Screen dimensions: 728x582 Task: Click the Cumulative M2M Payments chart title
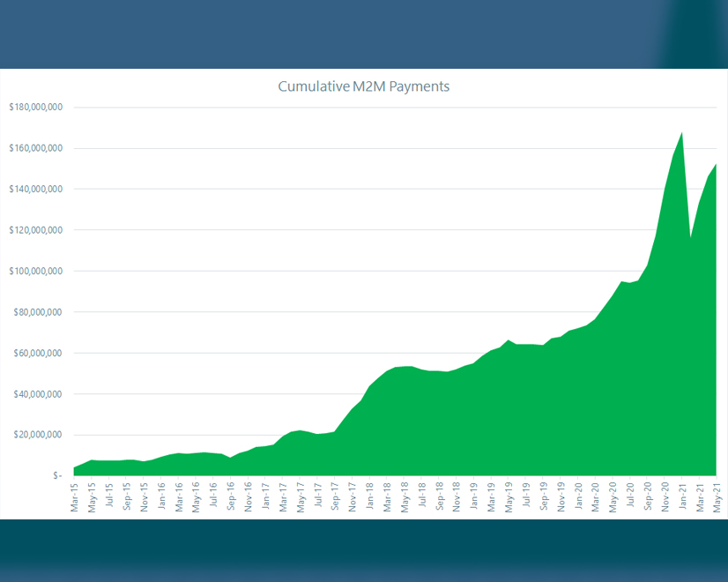[364, 86]
